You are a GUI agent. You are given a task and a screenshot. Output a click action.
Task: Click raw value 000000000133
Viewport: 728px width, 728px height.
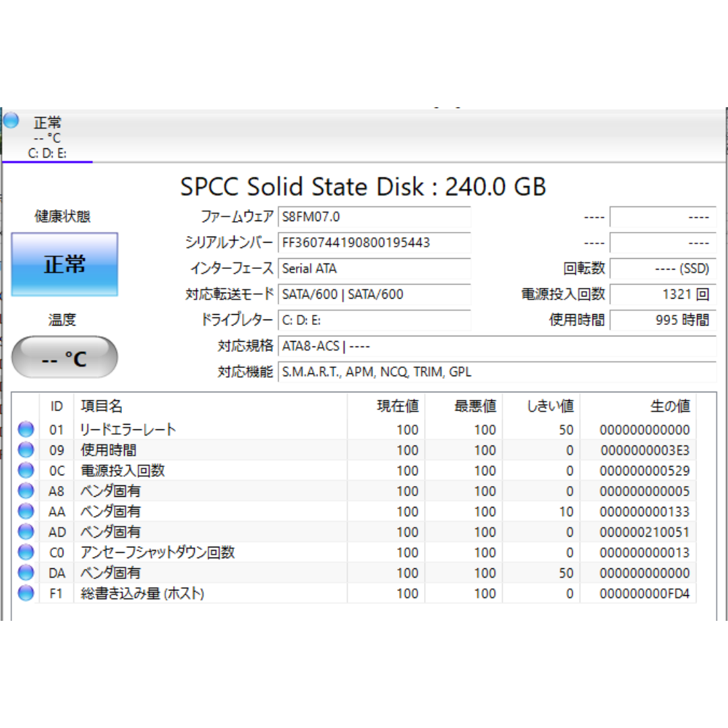click(644, 512)
